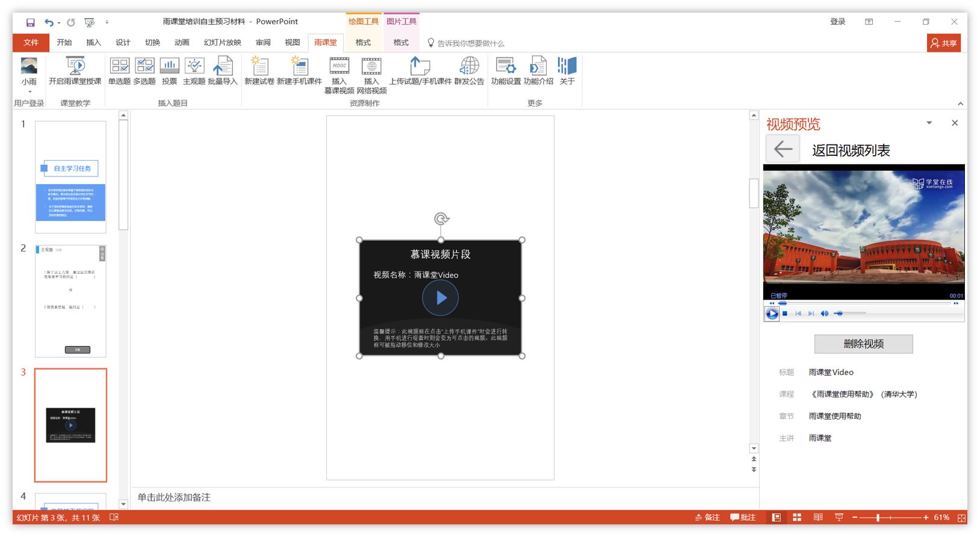Insert a 单选题 question
Image resolution: width=980 pixels, height=537 pixels.
(x=119, y=72)
